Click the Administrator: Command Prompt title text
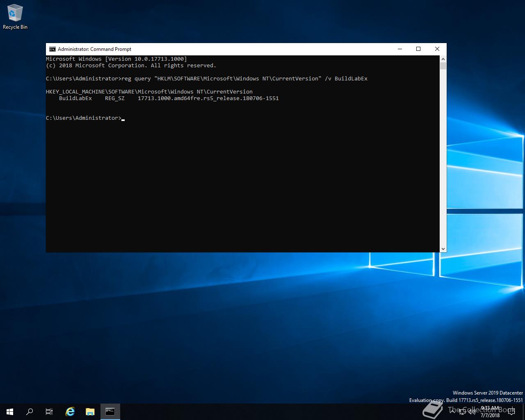This screenshot has width=525, height=420. click(94, 49)
